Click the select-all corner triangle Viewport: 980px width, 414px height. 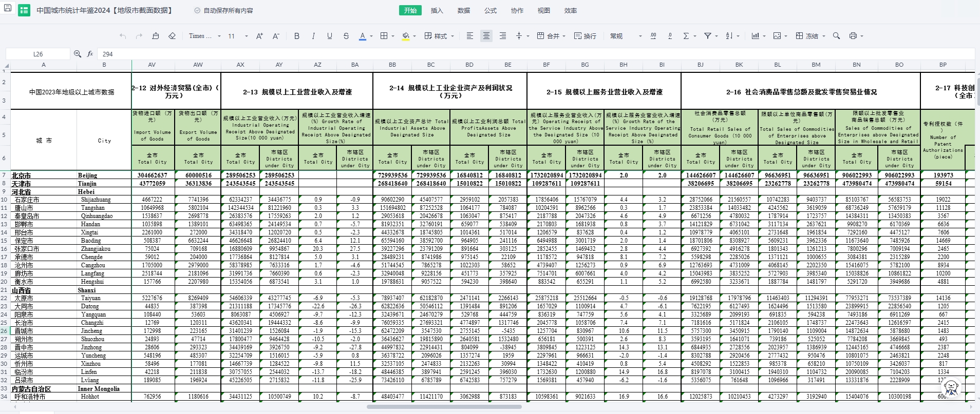click(6, 65)
